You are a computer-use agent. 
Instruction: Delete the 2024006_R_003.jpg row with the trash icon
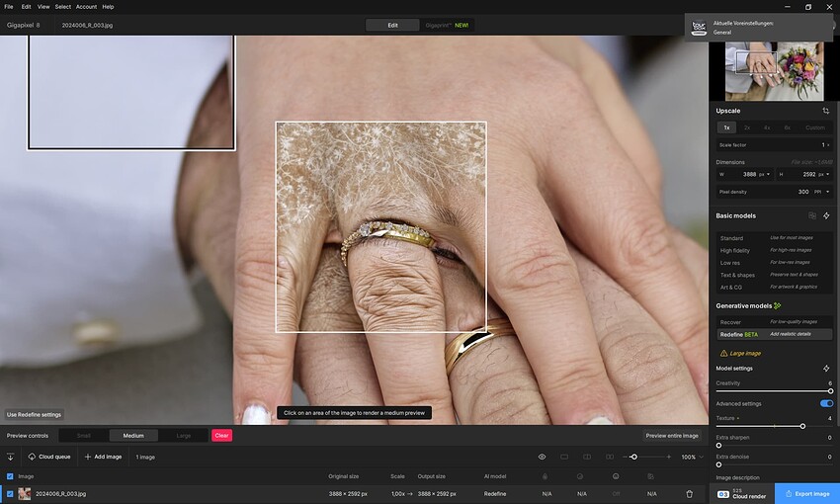click(690, 493)
